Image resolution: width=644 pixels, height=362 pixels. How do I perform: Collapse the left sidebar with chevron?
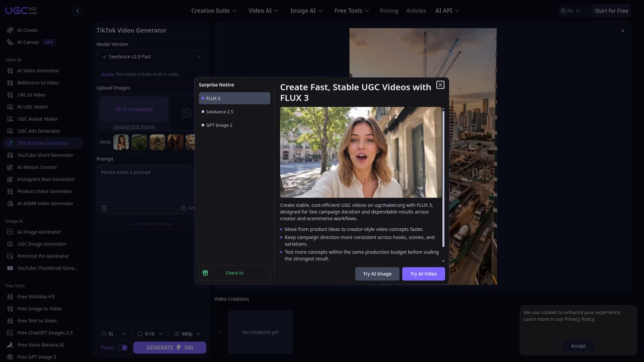(x=77, y=11)
